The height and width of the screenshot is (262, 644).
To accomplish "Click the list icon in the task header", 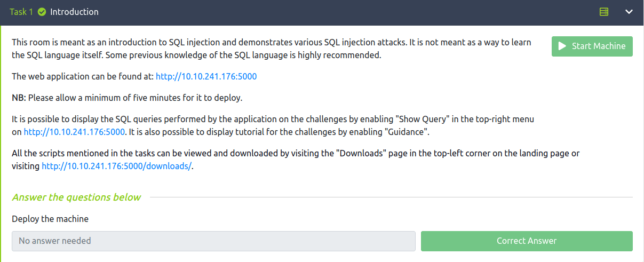I will coord(604,12).
